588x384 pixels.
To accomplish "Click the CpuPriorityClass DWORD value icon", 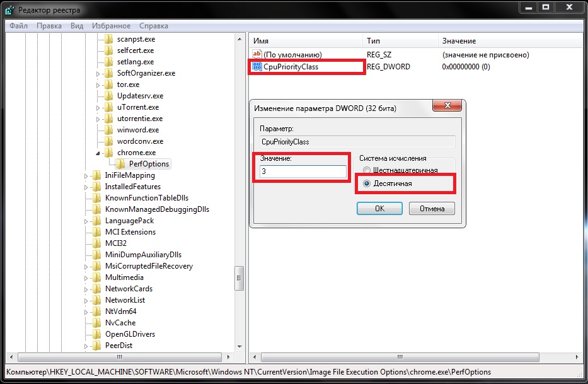I will [x=257, y=66].
